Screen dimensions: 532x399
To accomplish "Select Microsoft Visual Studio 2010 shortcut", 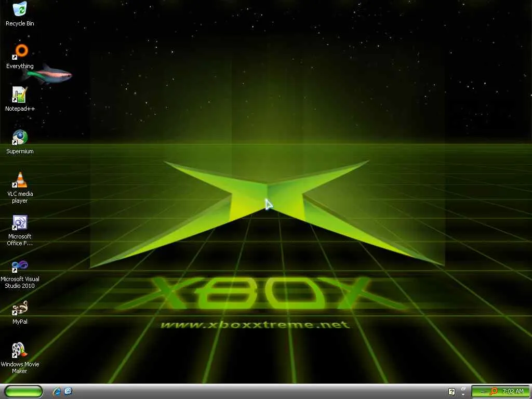I will coord(20,273).
